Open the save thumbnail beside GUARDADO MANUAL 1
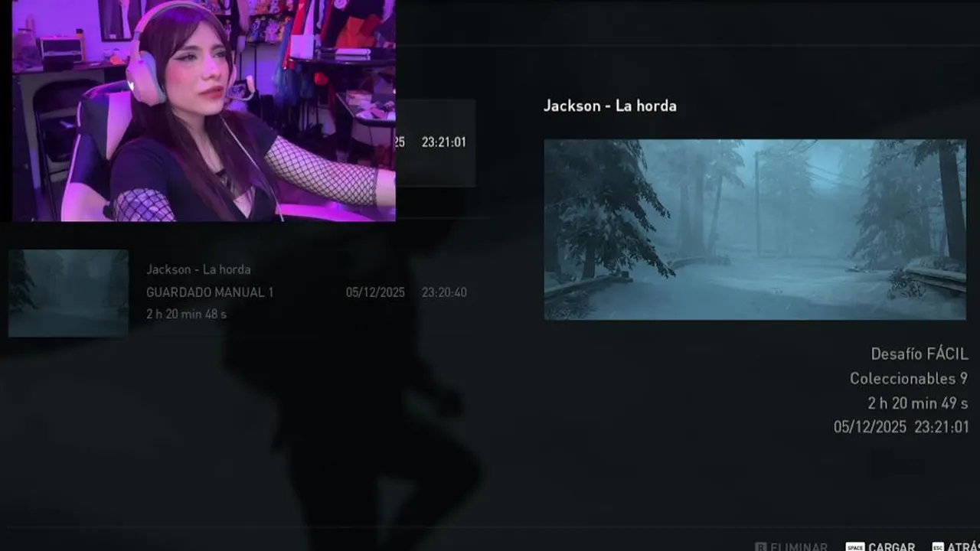Screen dimensions: 980x551 tap(68, 293)
